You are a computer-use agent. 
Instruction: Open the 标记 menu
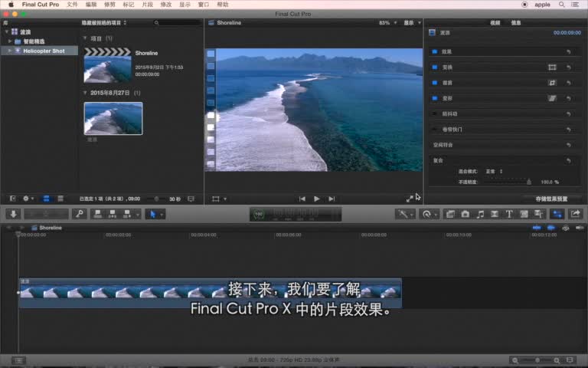(129, 5)
